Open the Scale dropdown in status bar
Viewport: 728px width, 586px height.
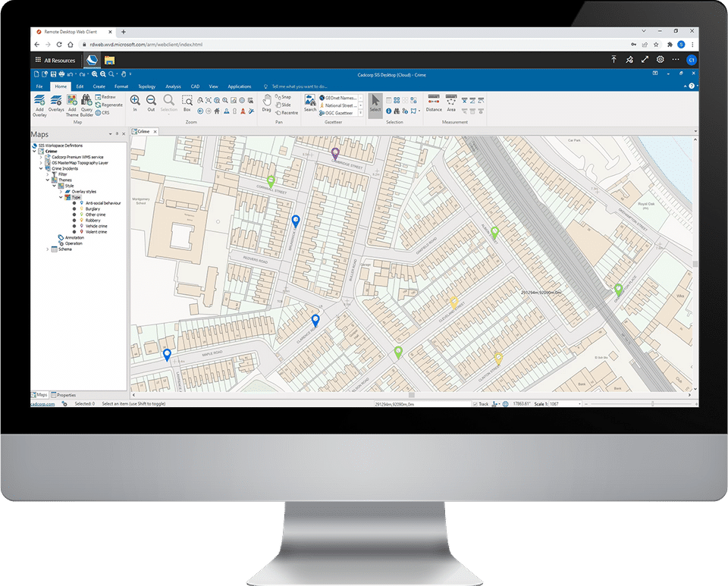pyautogui.click(x=579, y=404)
